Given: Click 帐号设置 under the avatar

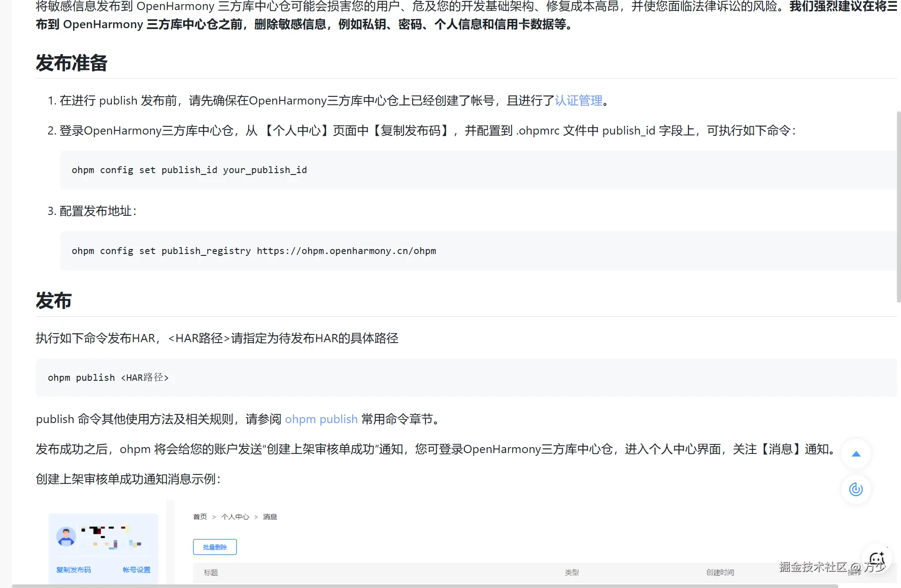Looking at the screenshot, I should coord(136,570).
